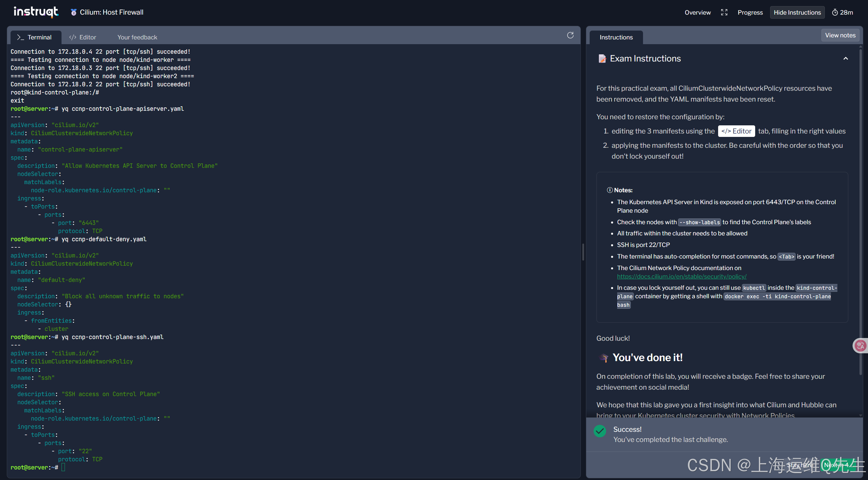Screen dimensions: 868x480
Task: Open the Cilium policy documentation link
Action: 681,277
